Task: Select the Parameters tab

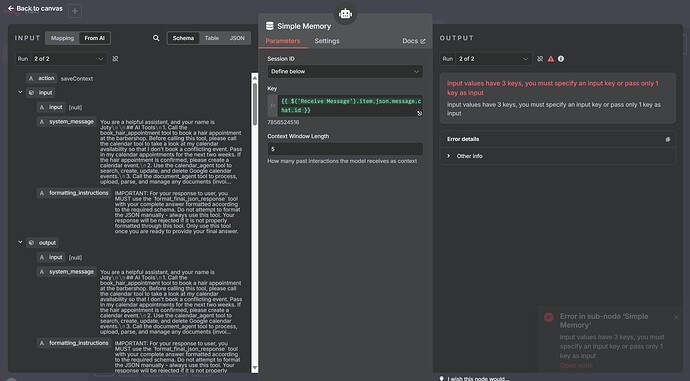Action: pyautogui.click(x=283, y=41)
